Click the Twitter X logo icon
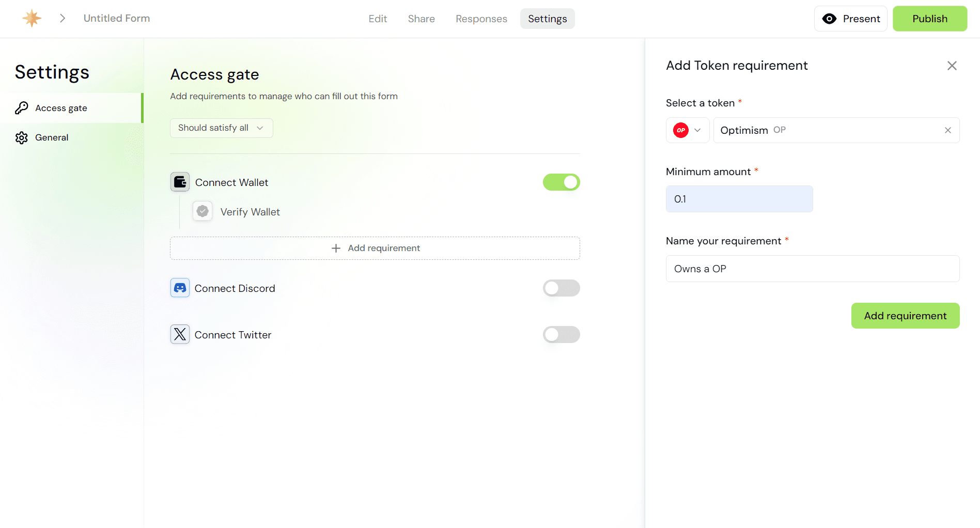980x528 pixels. coord(180,334)
